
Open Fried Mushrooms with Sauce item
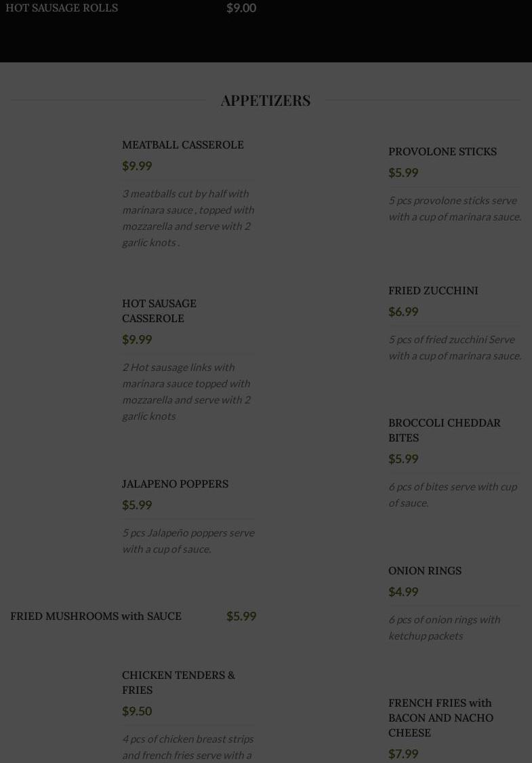pos(96,616)
